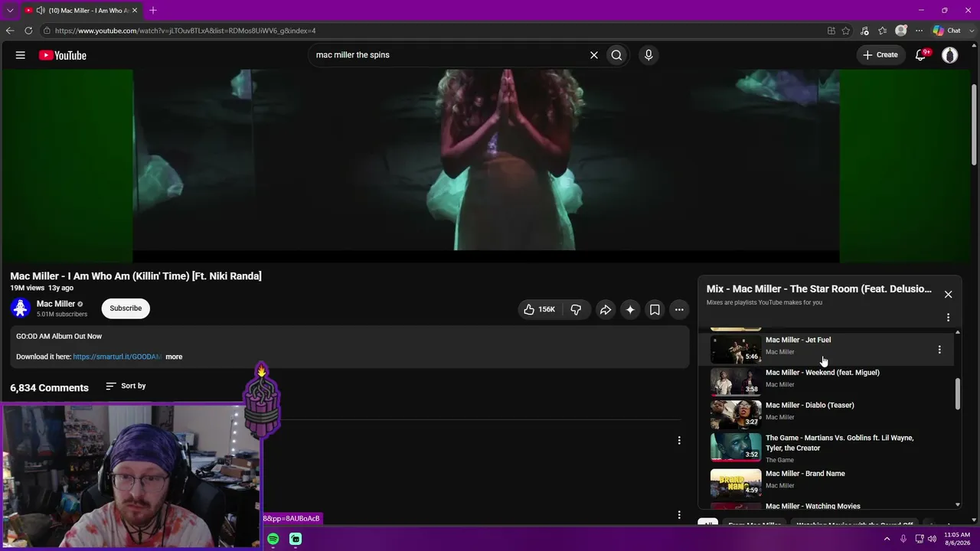Open the account avatar menu
Viewport: 980px width, 551px height.
point(950,55)
